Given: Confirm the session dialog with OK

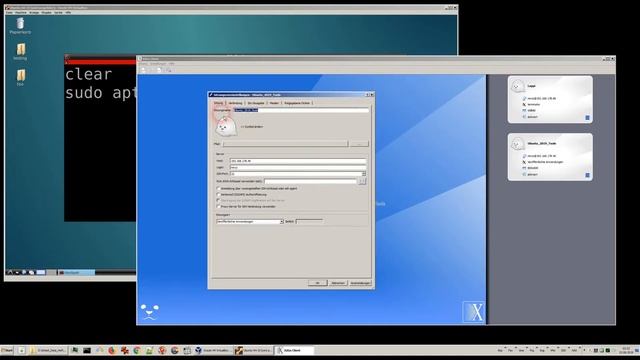Looking at the screenshot, I should tap(317, 283).
